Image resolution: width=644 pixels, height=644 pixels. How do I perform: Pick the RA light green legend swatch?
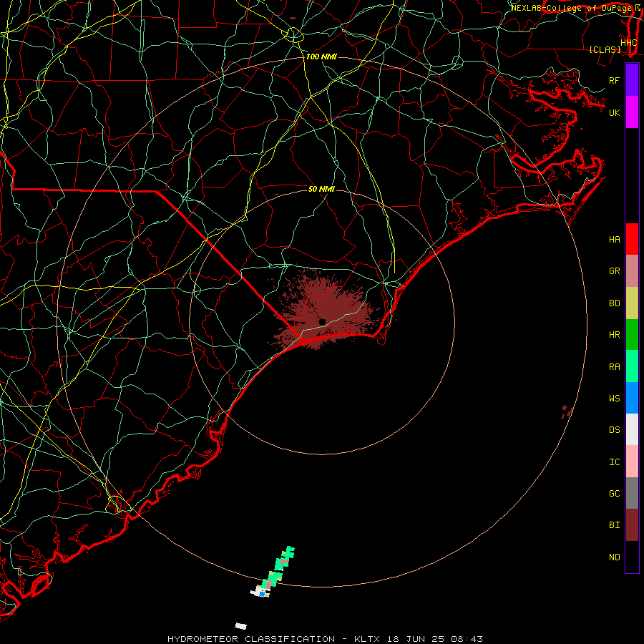tap(632, 366)
